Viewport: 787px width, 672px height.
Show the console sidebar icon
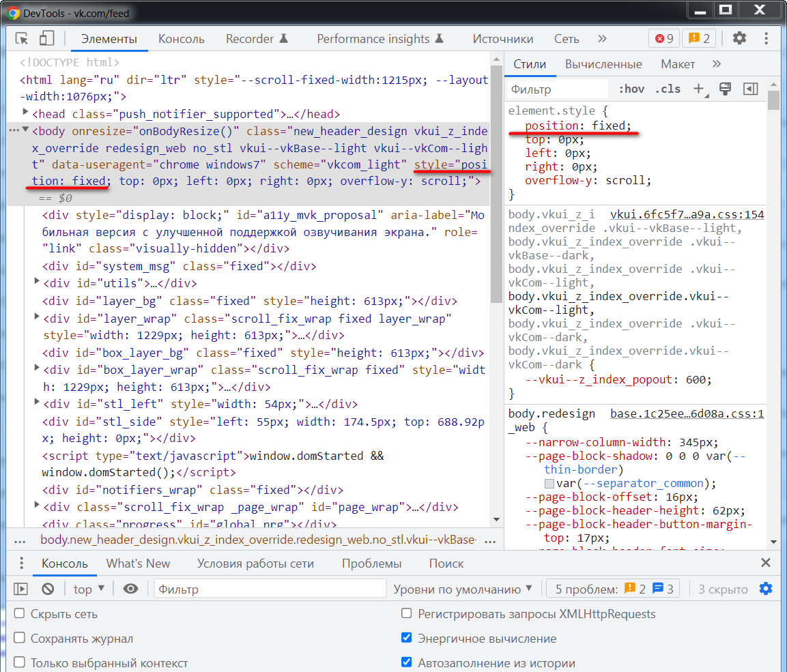[x=21, y=589]
